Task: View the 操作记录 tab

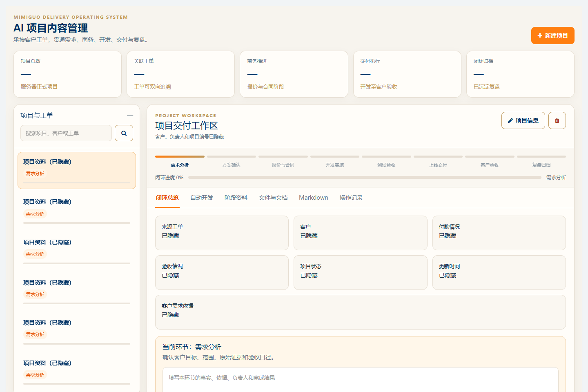Action: tap(351, 198)
